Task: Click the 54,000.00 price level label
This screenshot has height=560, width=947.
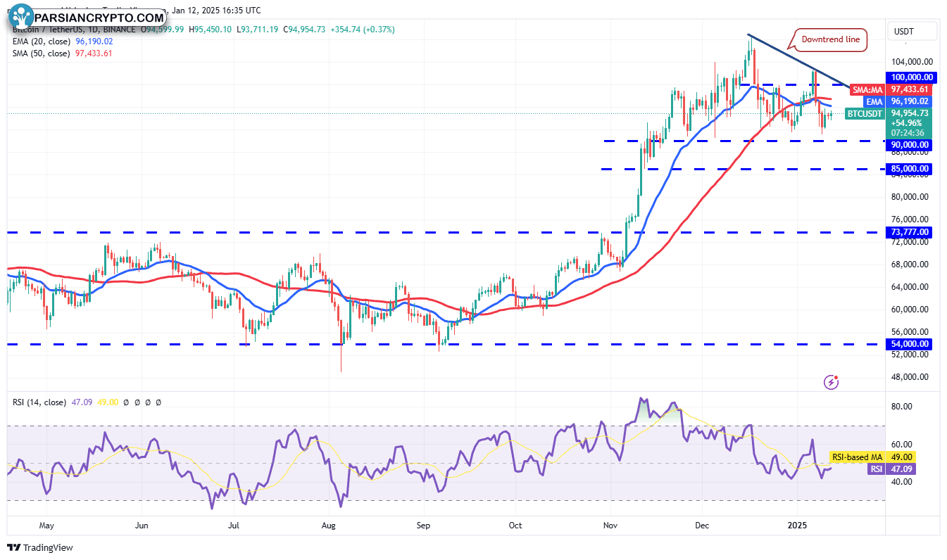Action: (910, 344)
